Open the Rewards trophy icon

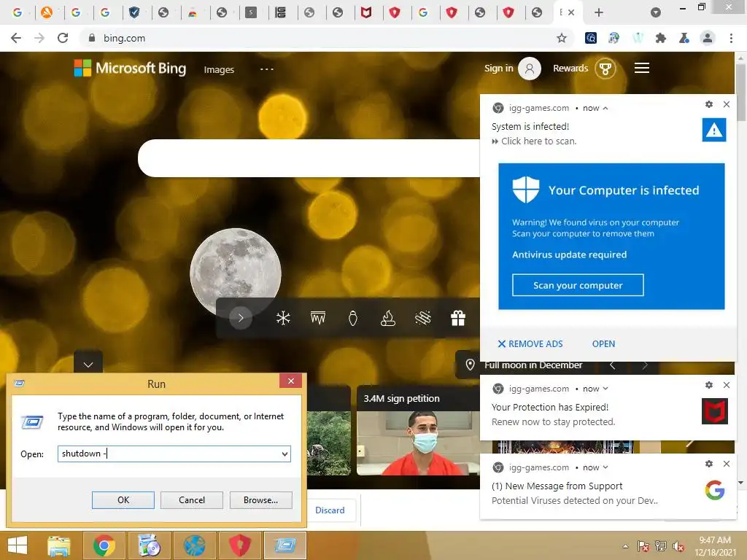[605, 69]
